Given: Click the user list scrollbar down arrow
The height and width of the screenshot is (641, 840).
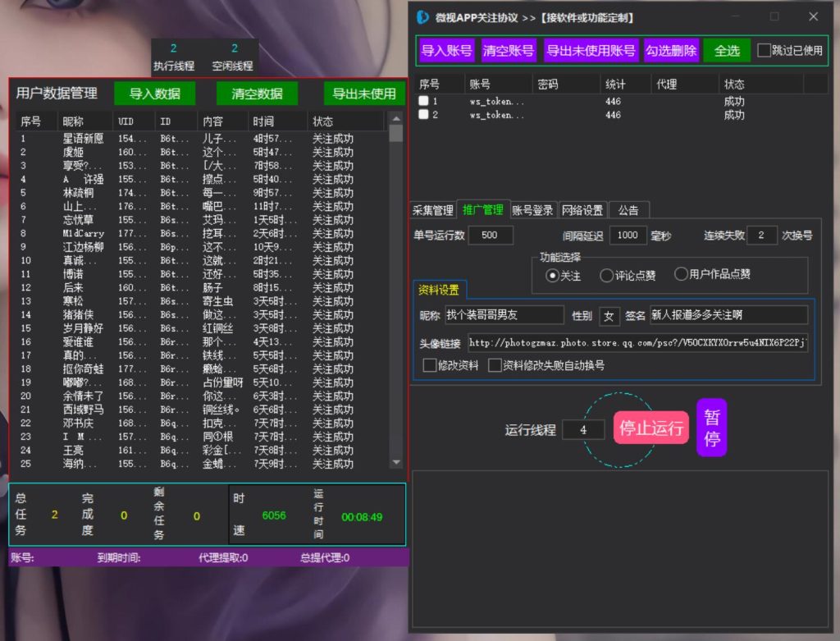Looking at the screenshot, I should pyautogui.click(x=396, y=462).
